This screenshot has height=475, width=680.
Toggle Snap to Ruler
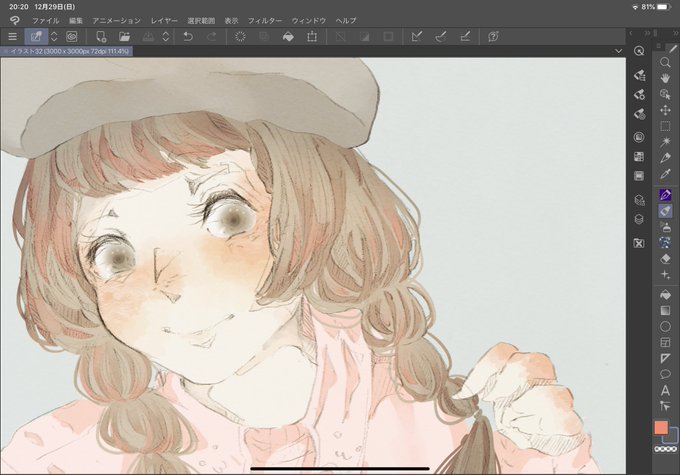pyautogui.click(x=417, y=37)
